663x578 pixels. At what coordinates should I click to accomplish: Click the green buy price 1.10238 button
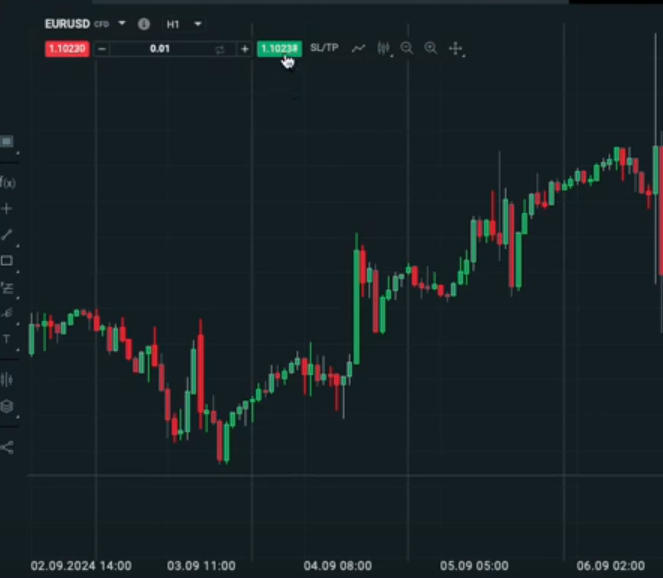[279, 48]
